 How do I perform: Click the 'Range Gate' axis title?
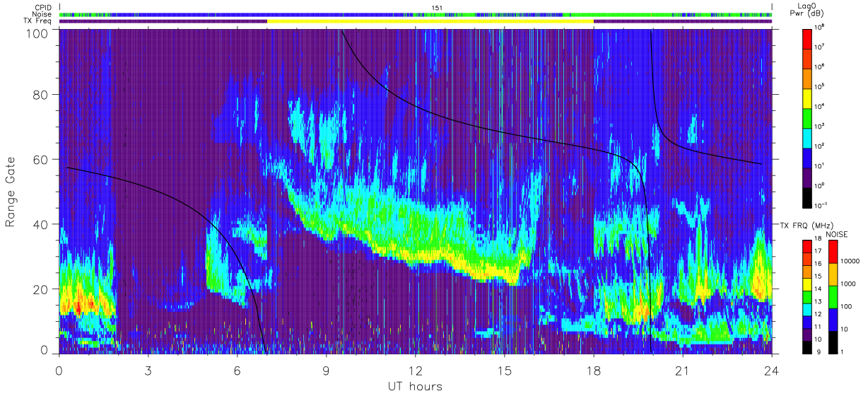click(11, 192)
